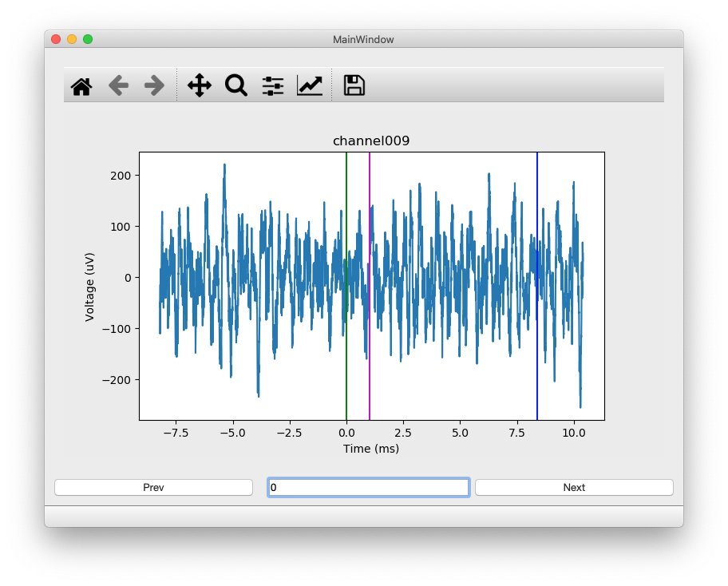Click the −7.5 x-axis tick label
Image resolution: width=728 pixels, height=586 pixels.
pyautogui.click(x=176, y=433)
